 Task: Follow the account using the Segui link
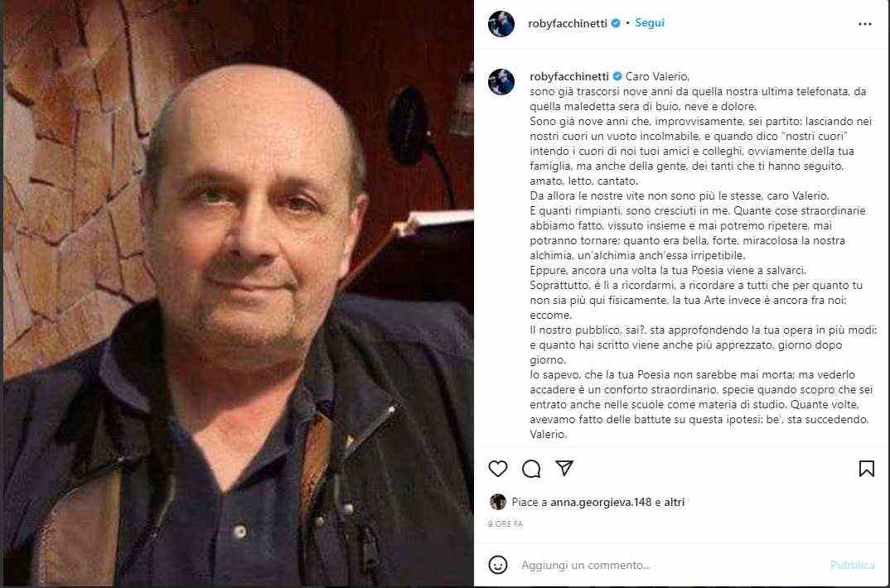pyautogui.click(x=650, y=22)
